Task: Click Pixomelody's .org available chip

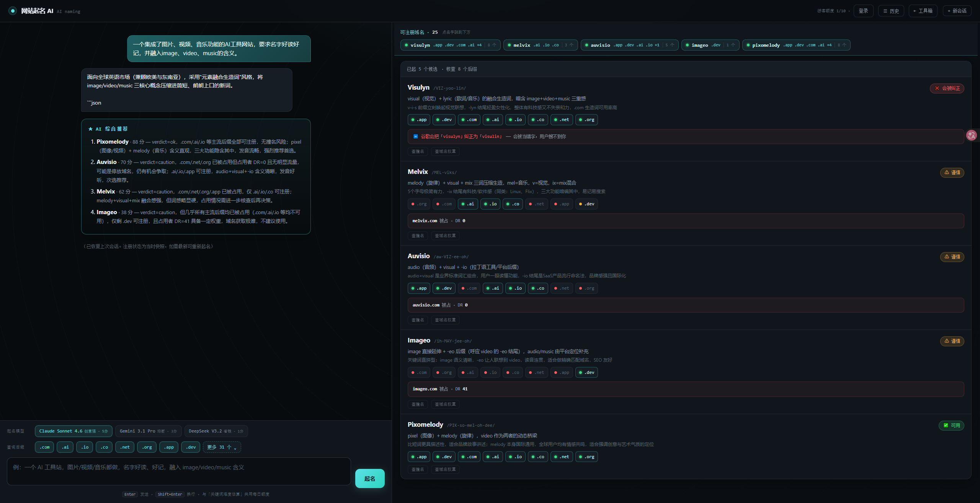Action: [586, 457]
